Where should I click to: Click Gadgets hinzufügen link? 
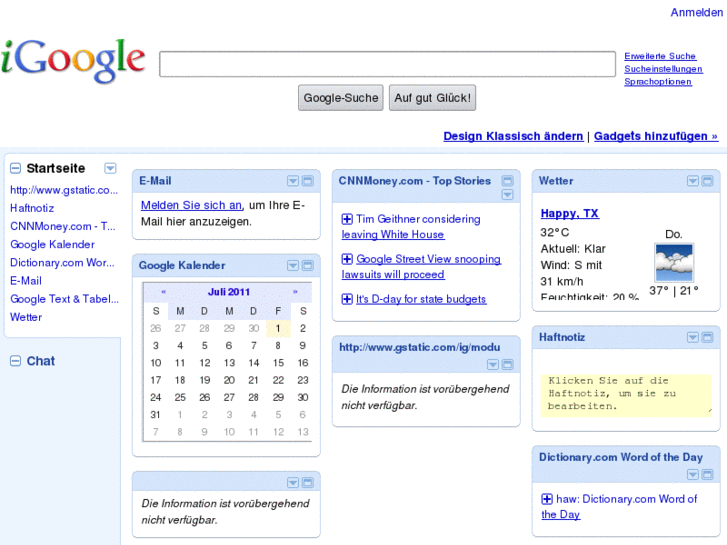(656, 136)
